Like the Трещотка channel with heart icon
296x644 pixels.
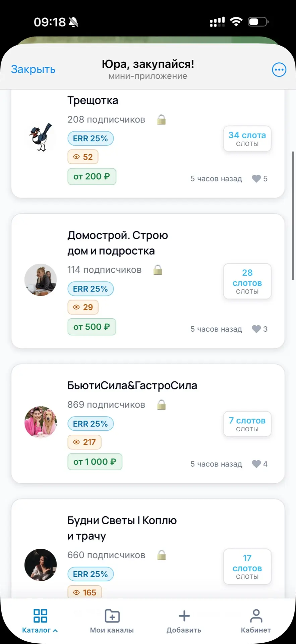256,178
